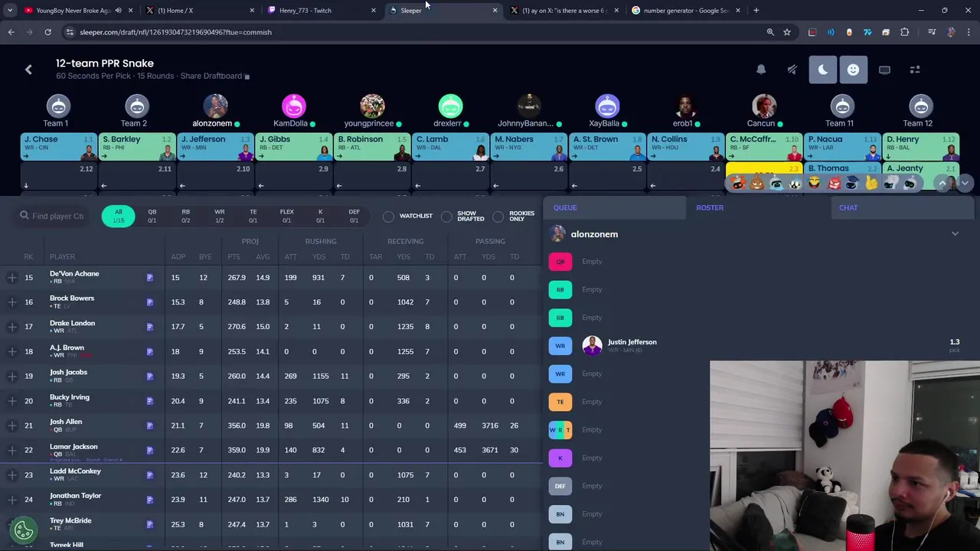
Task: Click the TV display mode icon
Action: point(884,70)
